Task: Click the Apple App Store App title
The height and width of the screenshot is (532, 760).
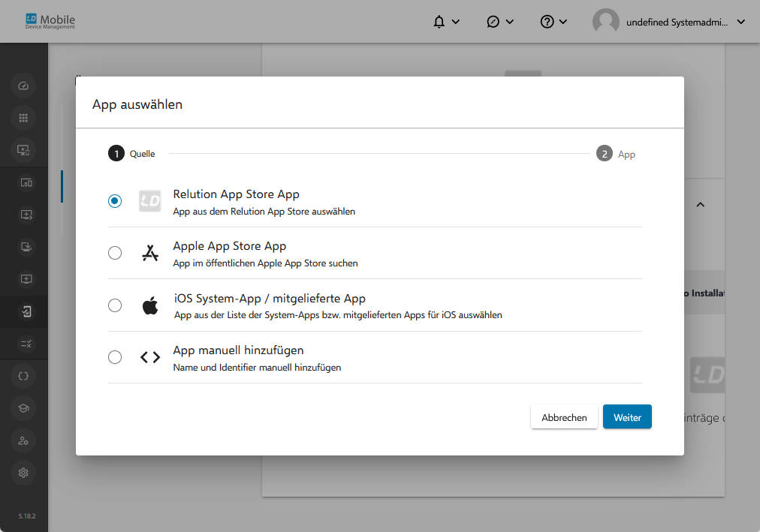Action: pos(230,246)
